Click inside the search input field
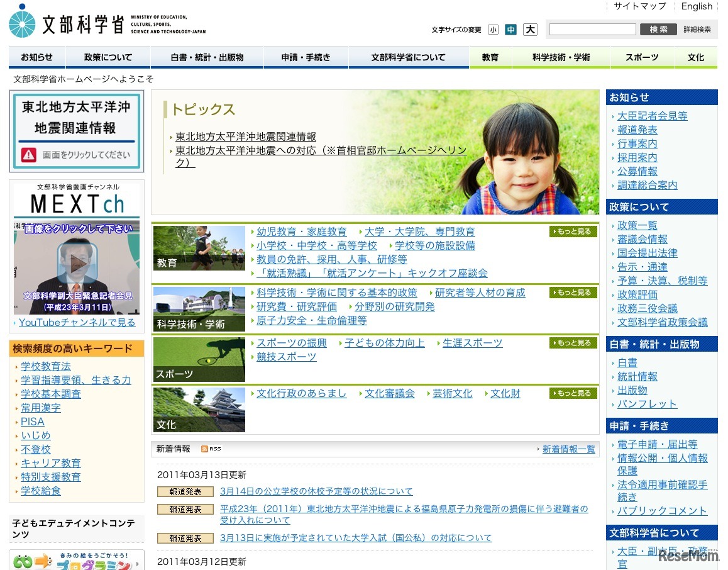This screenshot has height=570, width=728. click(592, 28)
